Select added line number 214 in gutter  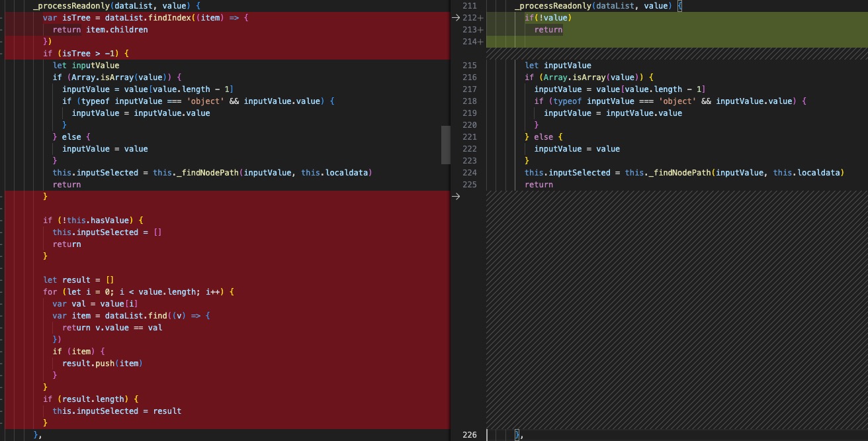[470, 42]
